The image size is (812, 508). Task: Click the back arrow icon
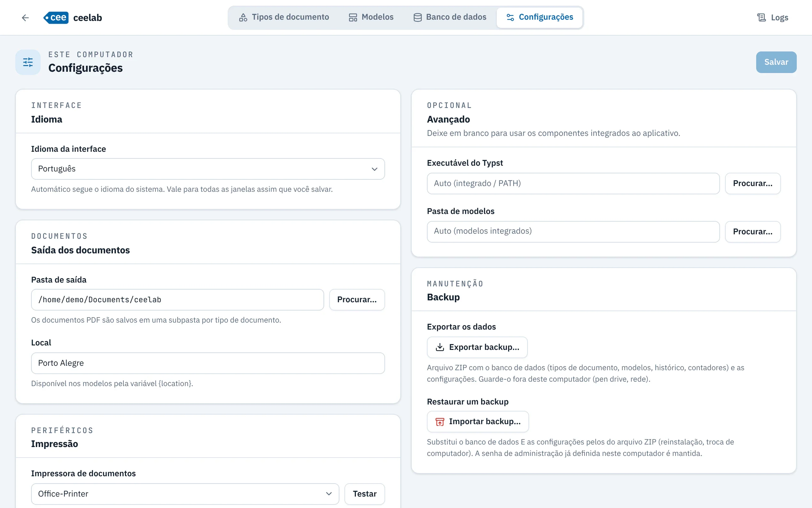[x=25, y=17]
